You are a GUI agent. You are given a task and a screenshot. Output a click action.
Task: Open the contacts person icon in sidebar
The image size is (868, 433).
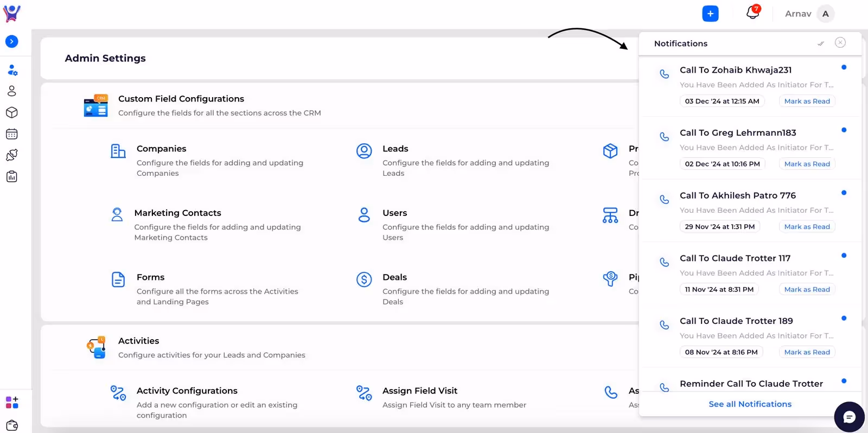12,91
